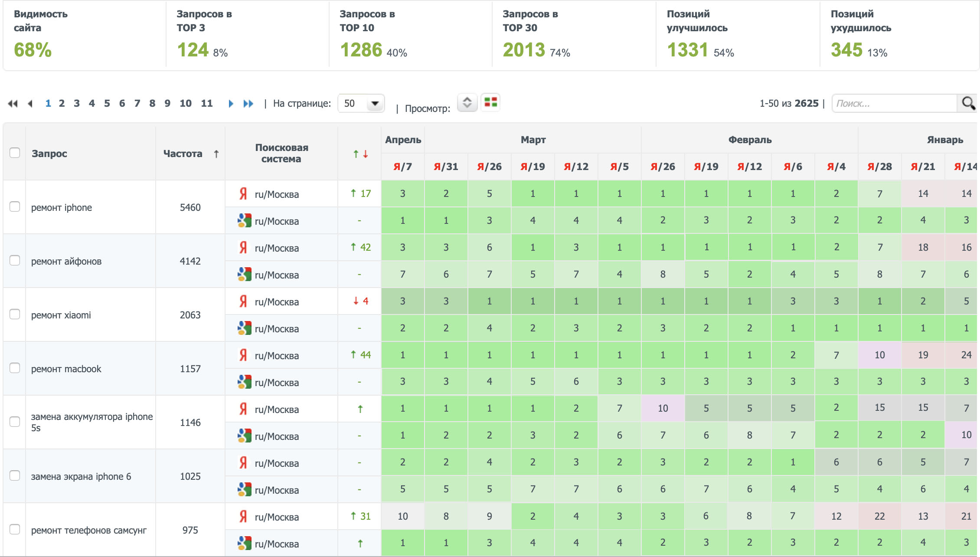
Task: Select the ремонт macbook row checkbox
Action: pyautogui.click(x=15, y=368)
